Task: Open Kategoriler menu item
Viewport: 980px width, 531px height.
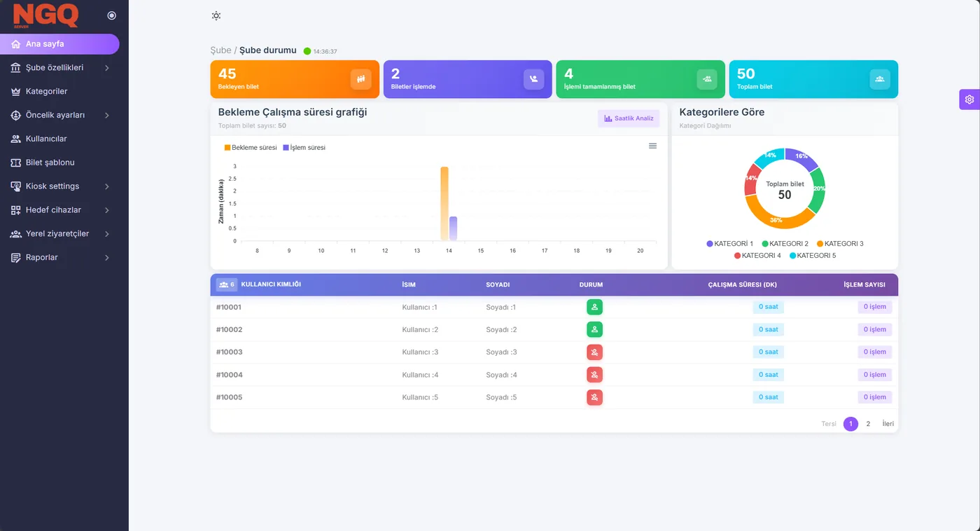Action: [x=59, y=92]
